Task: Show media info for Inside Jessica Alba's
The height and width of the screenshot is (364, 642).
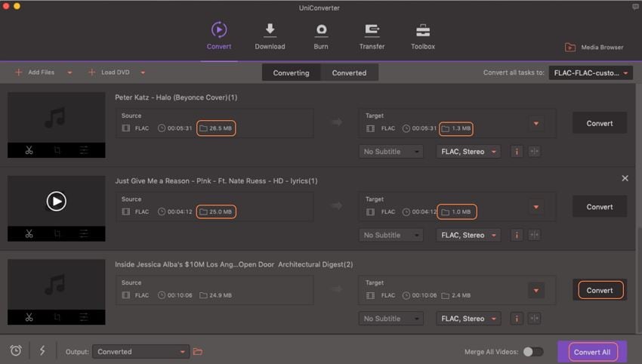Action: pos(517,319)
